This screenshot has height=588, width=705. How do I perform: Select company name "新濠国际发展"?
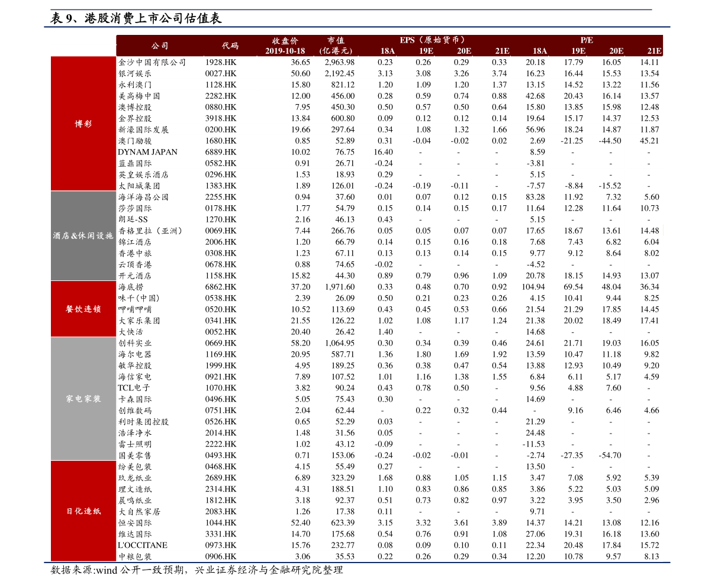tap(143, 130)
